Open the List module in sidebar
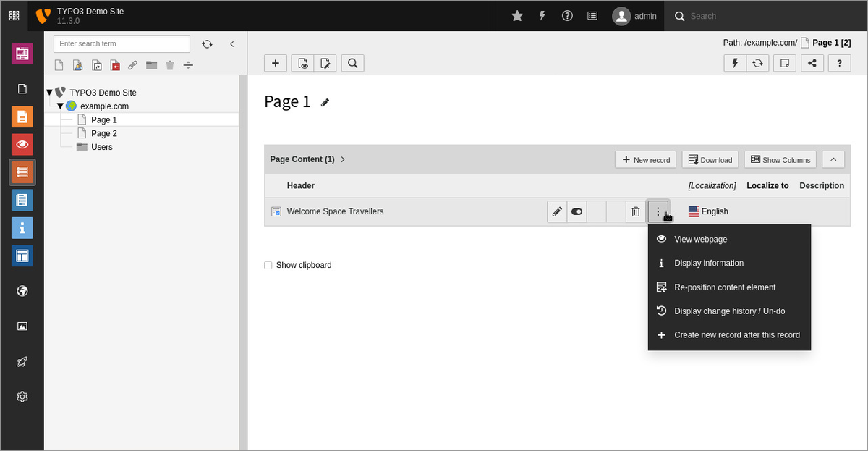Screen dimensions: 868x451 click(22, 172)
